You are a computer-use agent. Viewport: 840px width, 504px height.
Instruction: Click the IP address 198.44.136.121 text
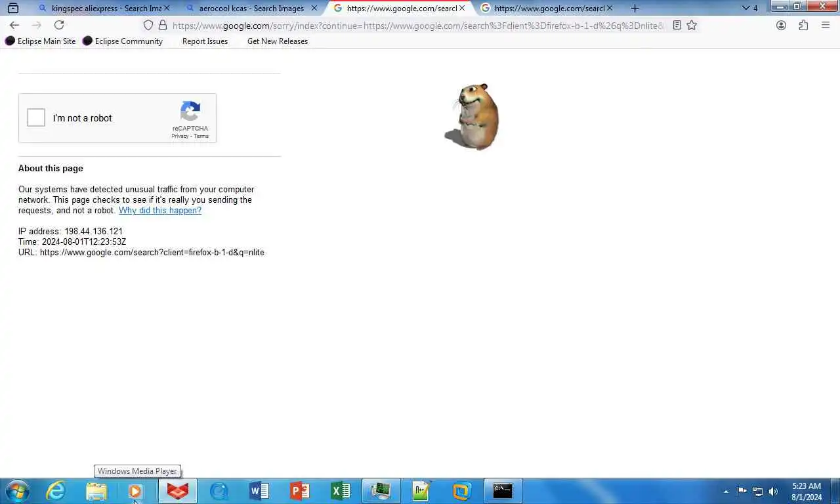click(70, 232)
